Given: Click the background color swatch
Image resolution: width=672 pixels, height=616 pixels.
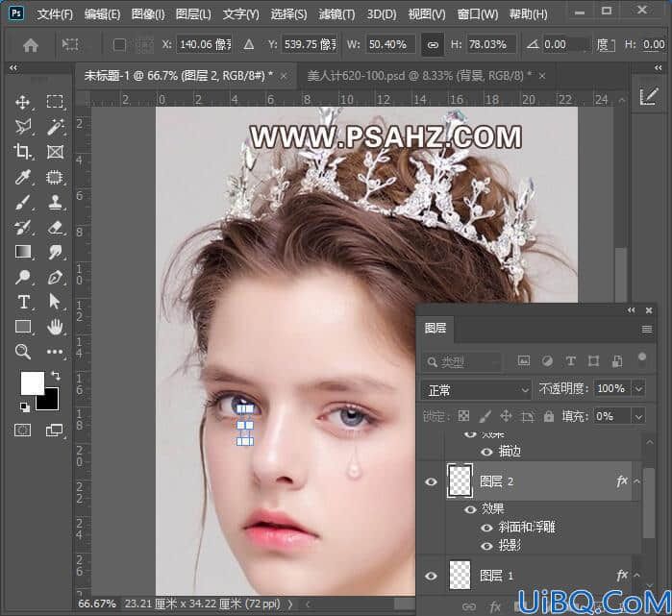Looking at the screenshot, I should pyautogui.click(x=51, y=402).
